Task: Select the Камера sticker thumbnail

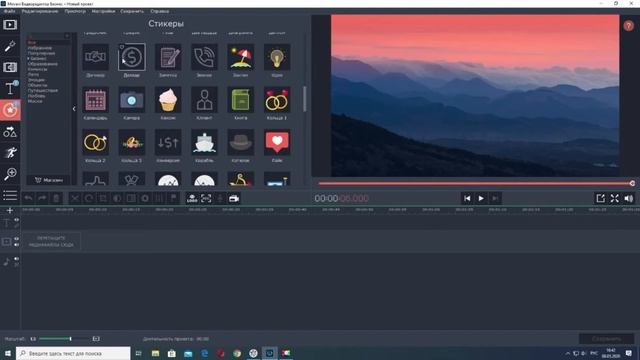Action: (131, 100)
